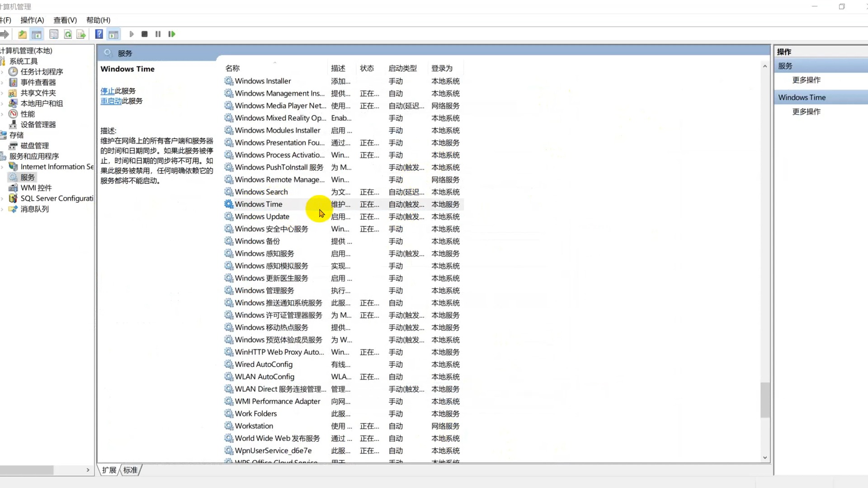
Task: Select the Wired AutoConfig service row
Action: pyautogui.click(x=344, y=365)
